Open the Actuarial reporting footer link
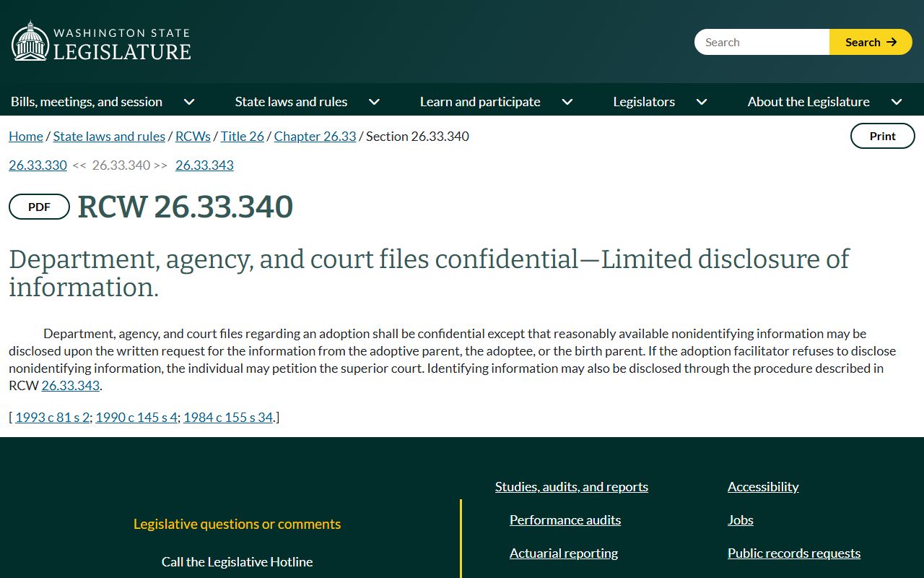Screen dimensions: 924x578 564,553
